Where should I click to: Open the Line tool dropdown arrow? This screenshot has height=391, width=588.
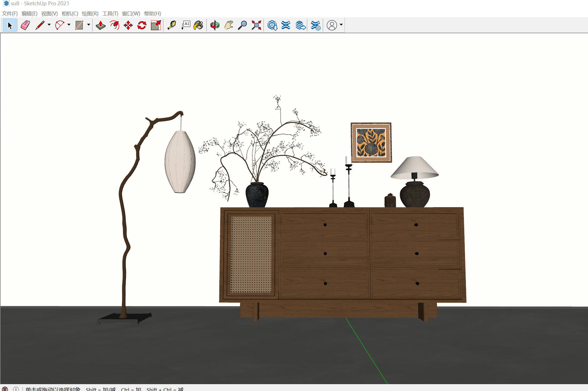pos(49,25)
